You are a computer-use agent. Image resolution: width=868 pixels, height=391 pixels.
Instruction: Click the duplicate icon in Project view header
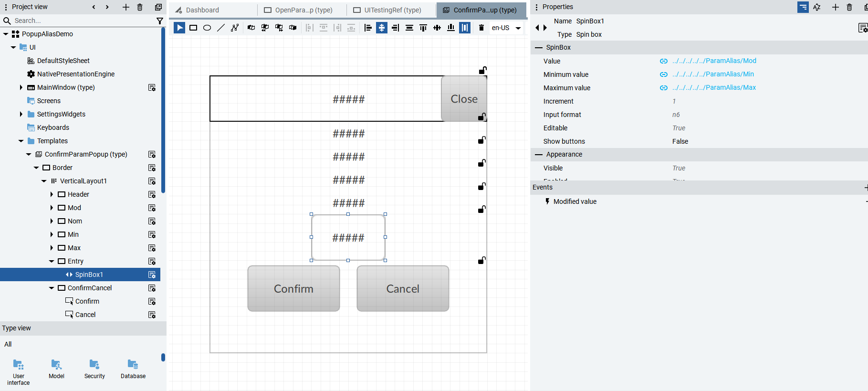pyautogui.click(x=158, y=7)
